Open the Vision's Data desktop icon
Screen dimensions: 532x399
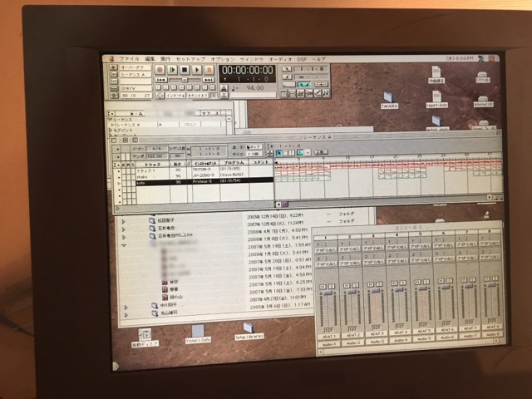198,334
